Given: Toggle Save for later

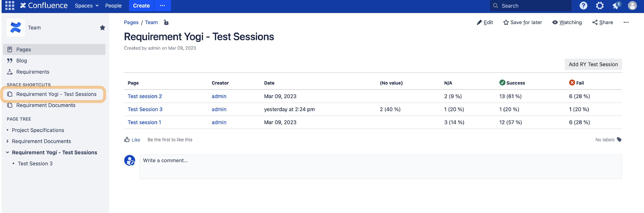Looking at the screenshot, I should point(522,22).
